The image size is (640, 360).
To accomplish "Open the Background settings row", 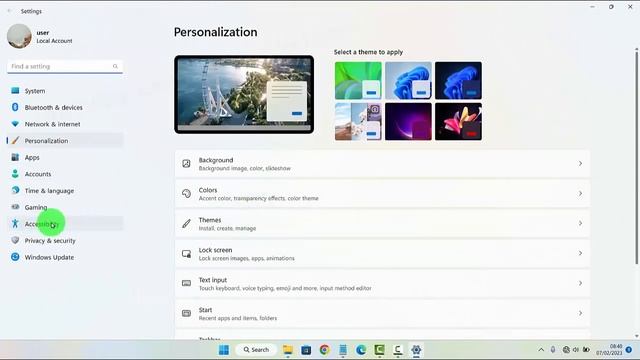I will click(382, 164).
